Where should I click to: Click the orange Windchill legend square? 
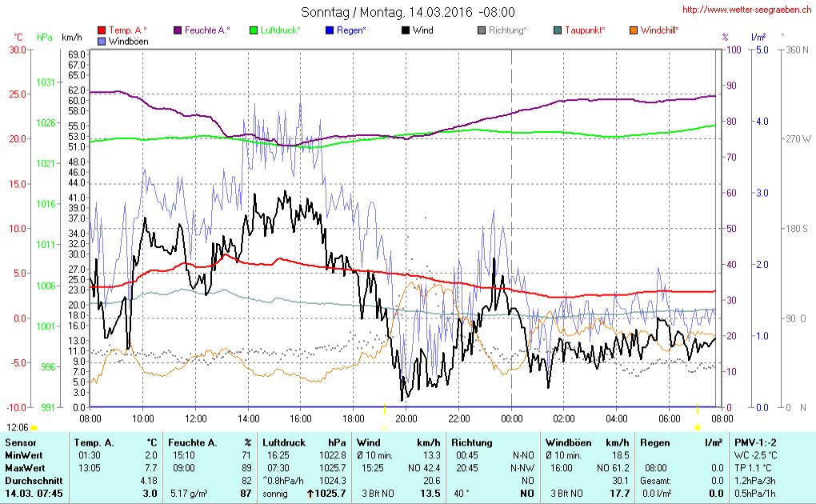pos(633,30)
